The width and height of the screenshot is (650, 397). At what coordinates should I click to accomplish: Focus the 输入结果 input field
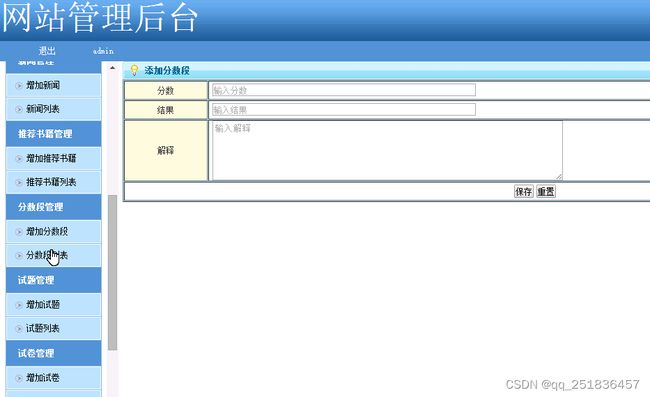344,109
